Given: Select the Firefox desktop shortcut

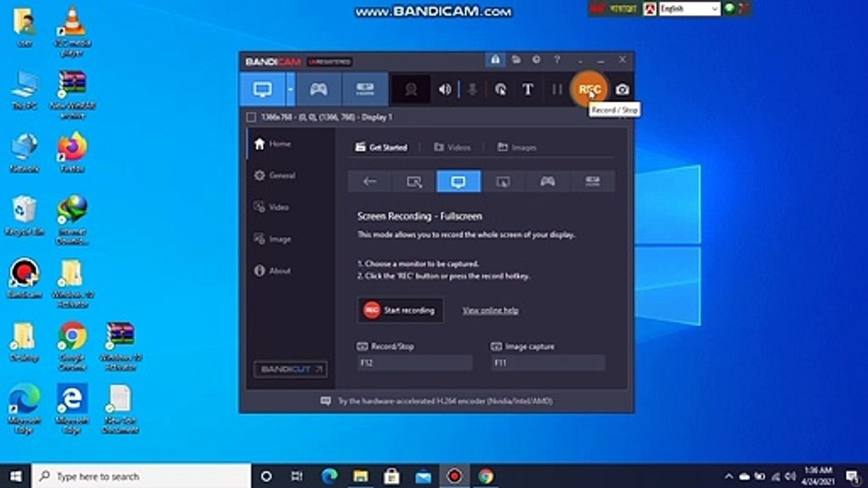Looking at the screenshot, I should pos(73,152).
